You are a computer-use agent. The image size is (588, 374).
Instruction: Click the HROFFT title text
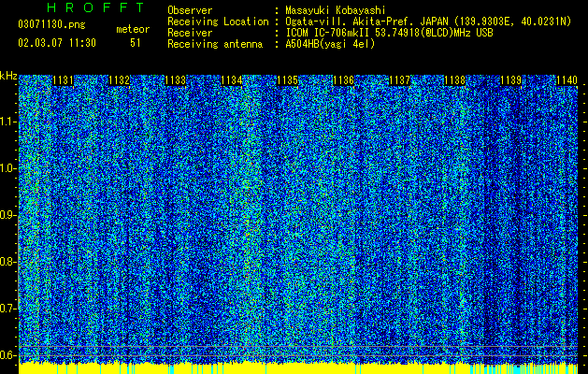(96, 7)
